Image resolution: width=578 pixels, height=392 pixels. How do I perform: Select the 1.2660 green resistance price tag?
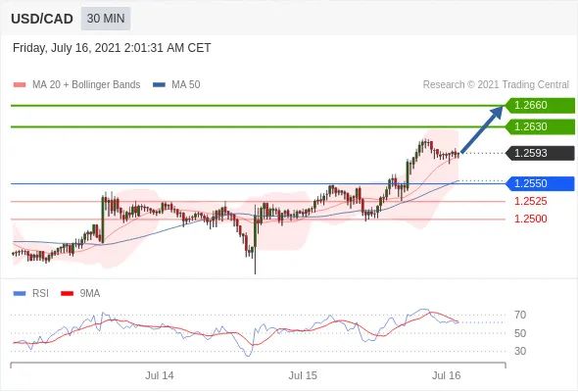(541, 106)
